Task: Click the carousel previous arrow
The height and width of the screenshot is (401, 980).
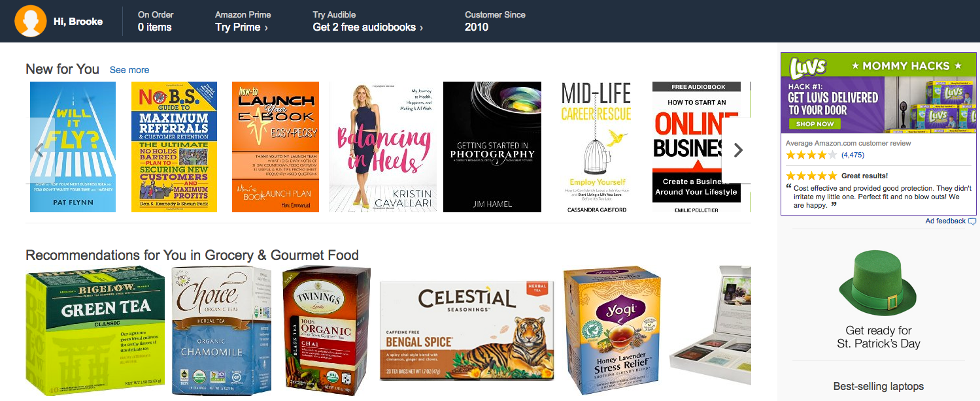Action: [39, 150]
